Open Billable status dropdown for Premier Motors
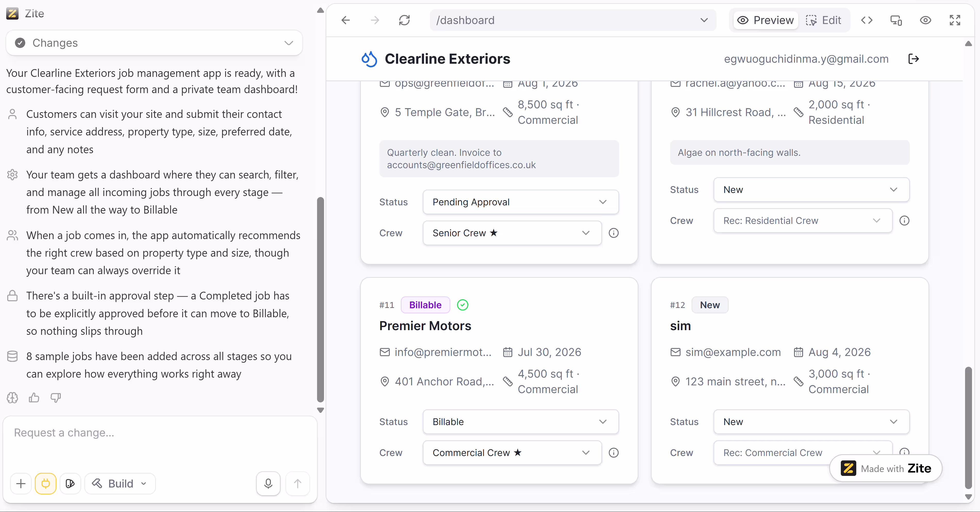 pos(520,422)
